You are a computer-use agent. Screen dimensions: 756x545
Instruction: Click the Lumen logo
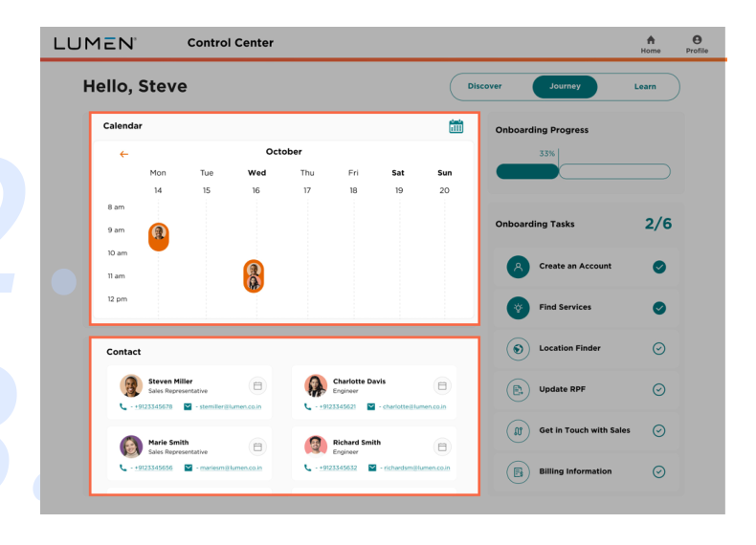(x=95, y=43)
